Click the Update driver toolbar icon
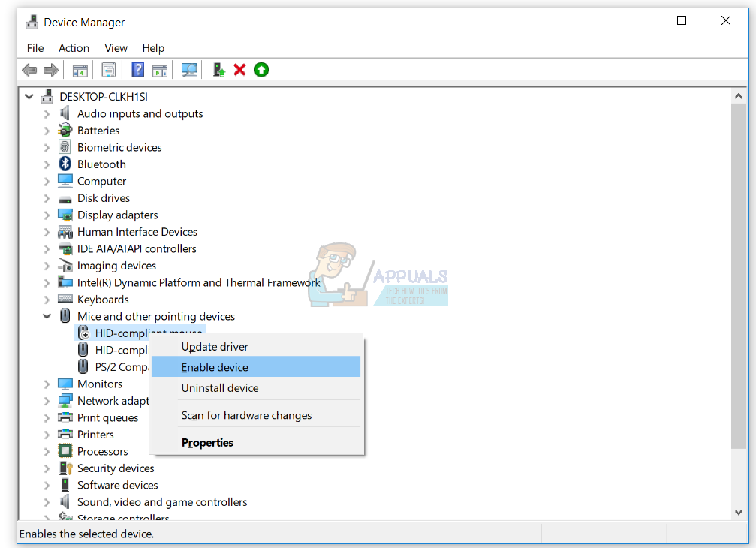The width and height of the screenshot is (756, 548). point(218,69)
